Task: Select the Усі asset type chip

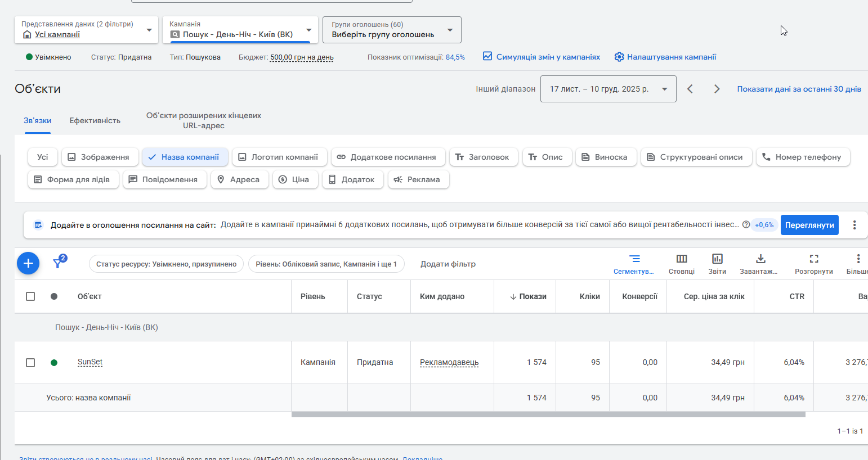Action: [43, 157]
